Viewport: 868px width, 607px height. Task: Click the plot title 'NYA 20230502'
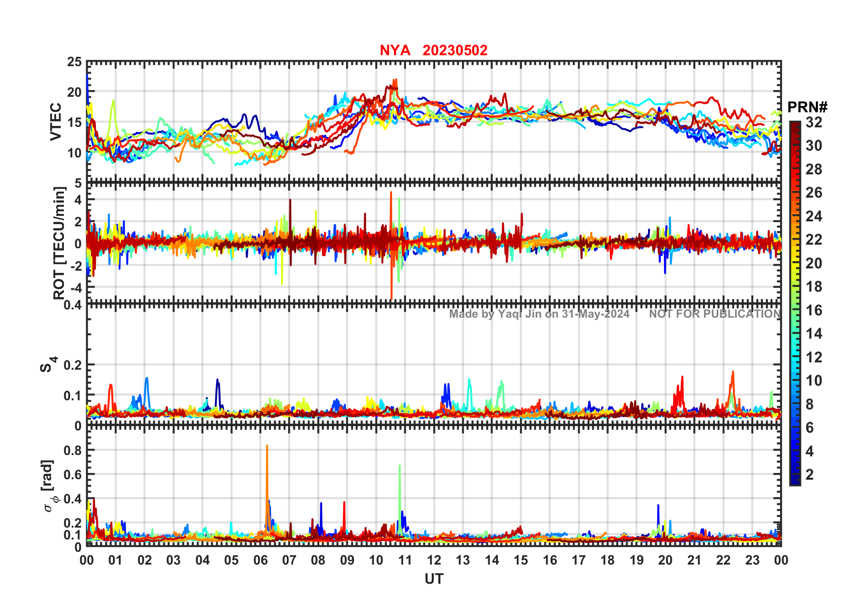(434, 50)
